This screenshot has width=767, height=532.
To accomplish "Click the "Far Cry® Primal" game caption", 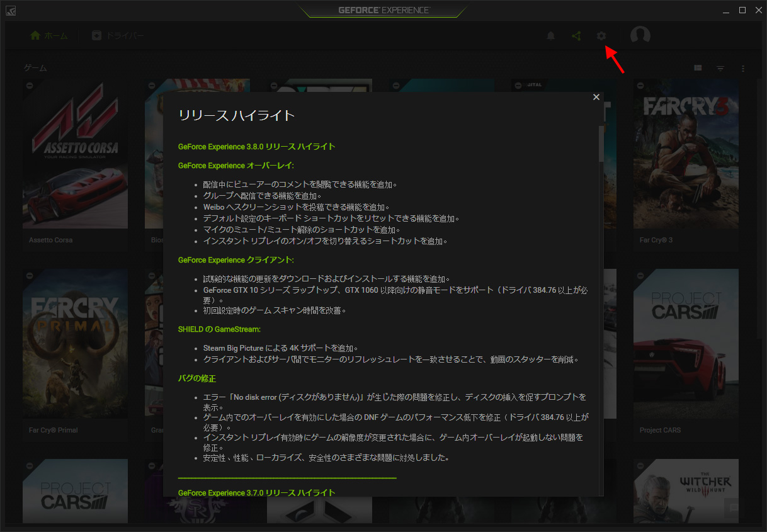I will point(53,431).
